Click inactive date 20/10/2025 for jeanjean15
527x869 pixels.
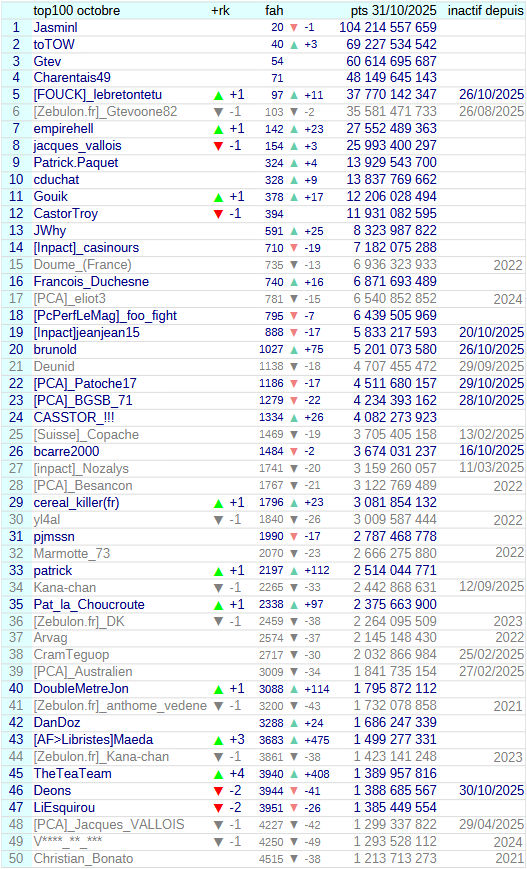tap(491, 333)
